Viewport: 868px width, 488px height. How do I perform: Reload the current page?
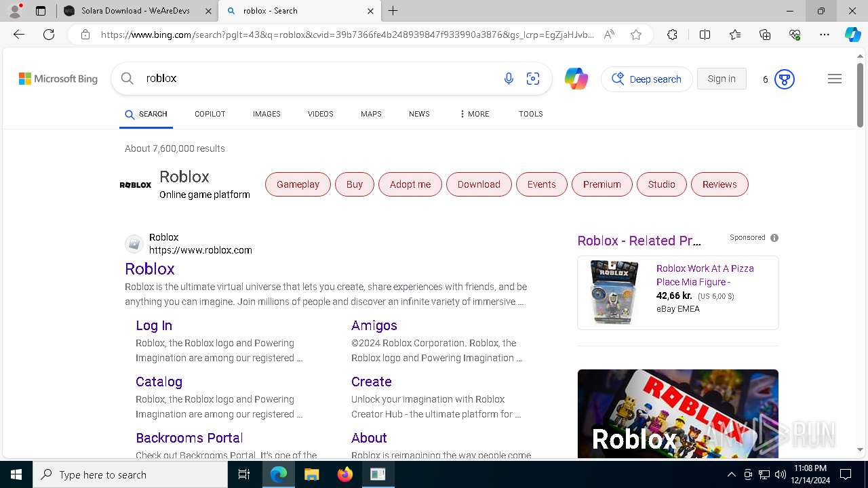(49, 35)
